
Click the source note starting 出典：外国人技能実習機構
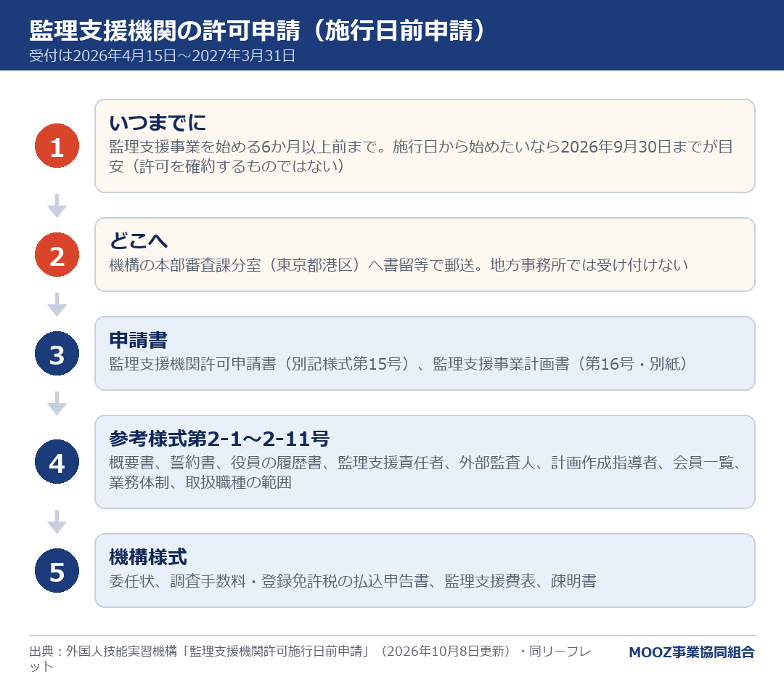(x=310, y=659)
